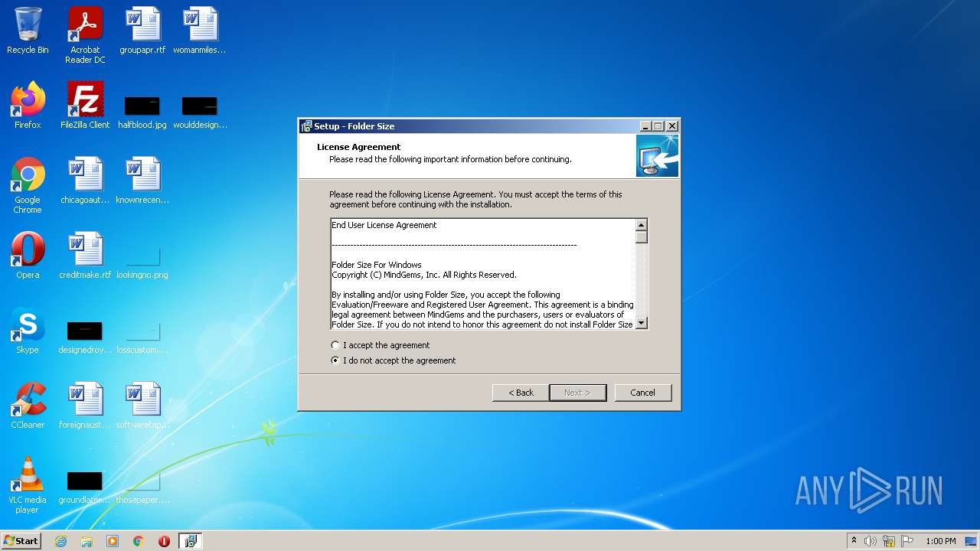Open Acrobat Reader DC shortcut

[85, 35]
